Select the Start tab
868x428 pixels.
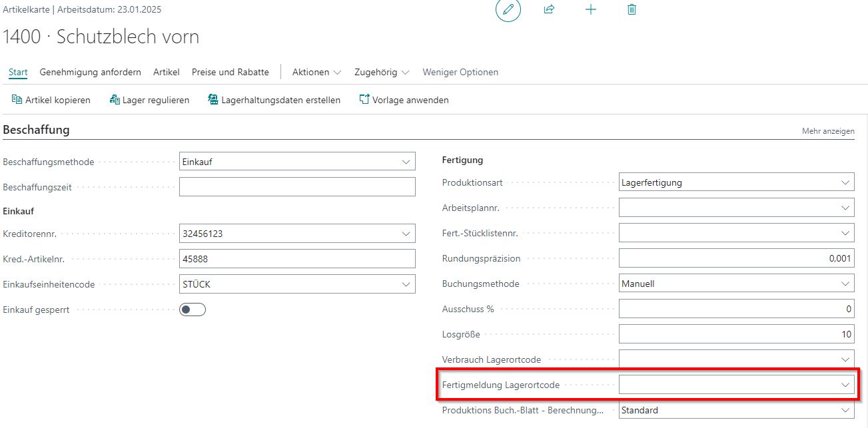tap(18, 72)
